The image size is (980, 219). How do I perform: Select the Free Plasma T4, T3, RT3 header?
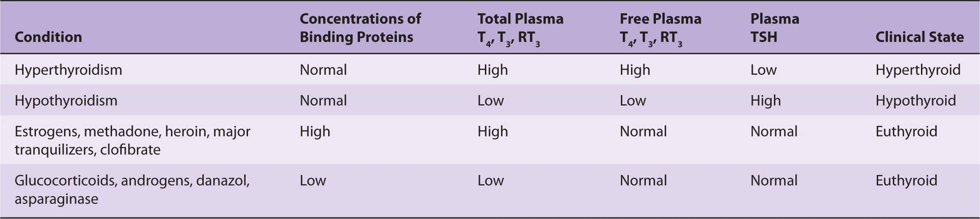tap(660, 28)
